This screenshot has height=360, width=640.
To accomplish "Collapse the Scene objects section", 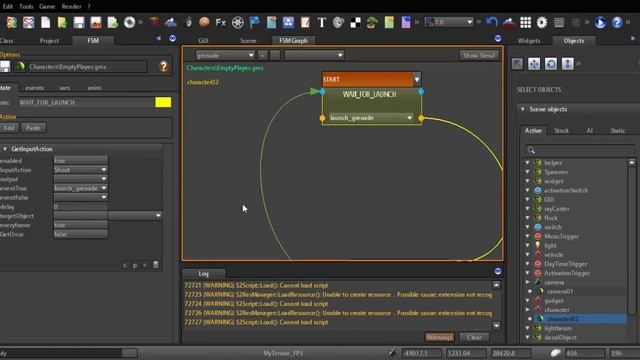I will coord(523,109).
